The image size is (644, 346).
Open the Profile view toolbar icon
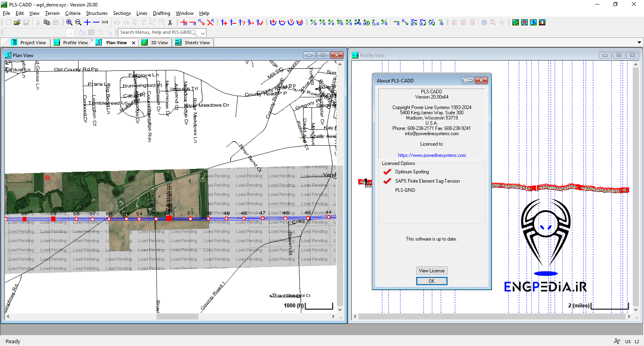point(516,23)
